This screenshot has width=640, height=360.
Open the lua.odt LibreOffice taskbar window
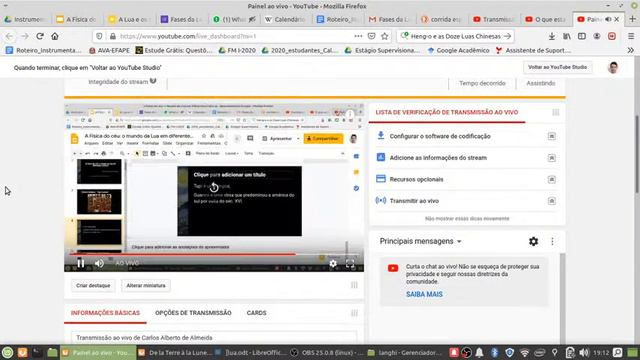tap(251, 353)
